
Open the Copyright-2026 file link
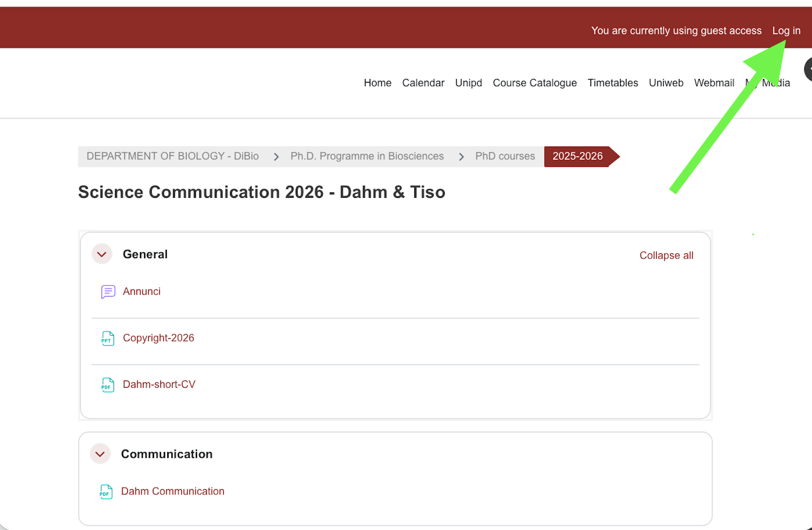[x=158, y=338]
